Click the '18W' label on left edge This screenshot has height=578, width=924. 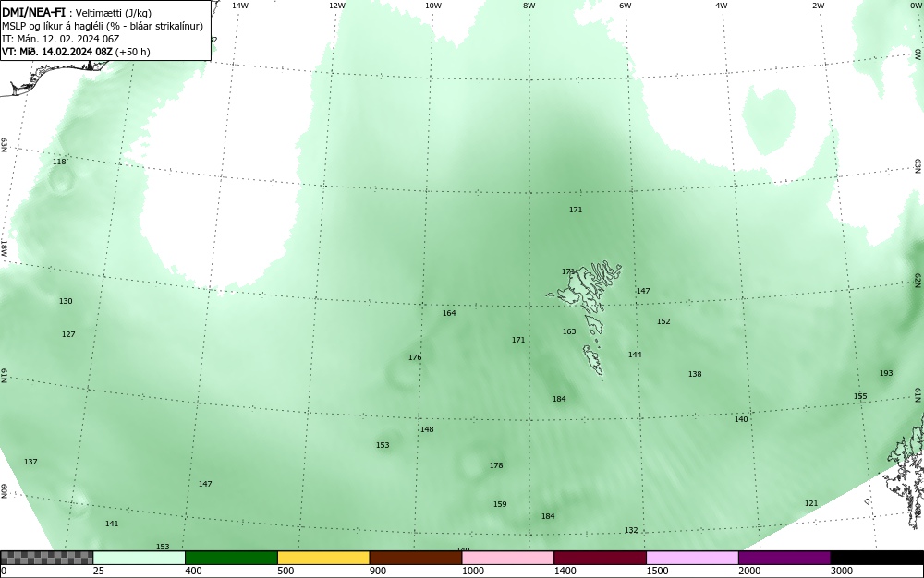(x=4, y=247)
